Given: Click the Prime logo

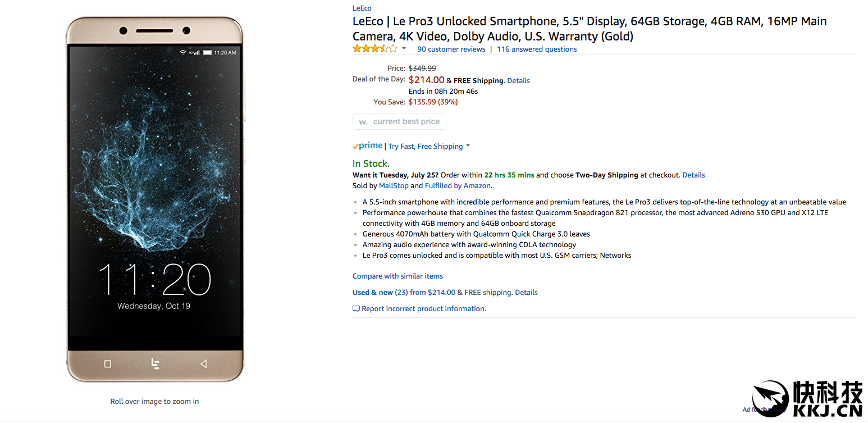Looking at the screenshot, I should (x=368, y=146).
